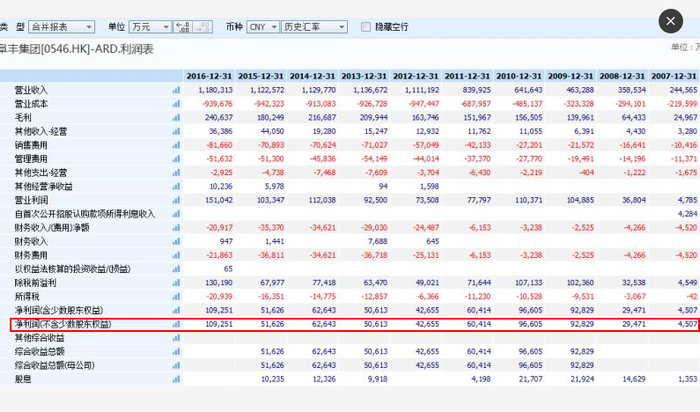Select the 2013-12-31 column header
Viewport: 700px width, 412px height.
[x=364, y=76]
